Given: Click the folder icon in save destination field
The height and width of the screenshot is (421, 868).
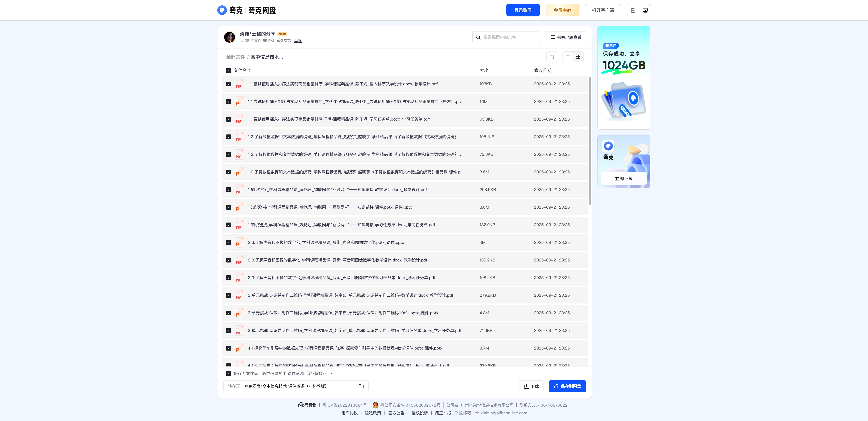Looking at the screenshot, I should pos(361,386).
